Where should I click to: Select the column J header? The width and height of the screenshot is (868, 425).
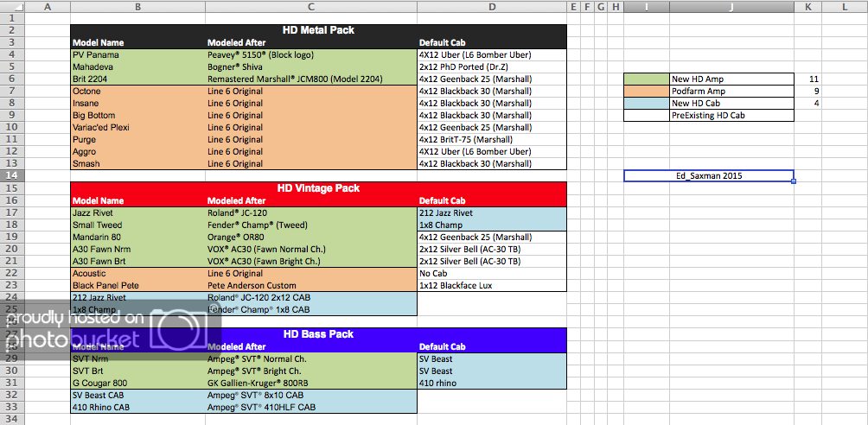coord(731,7)
